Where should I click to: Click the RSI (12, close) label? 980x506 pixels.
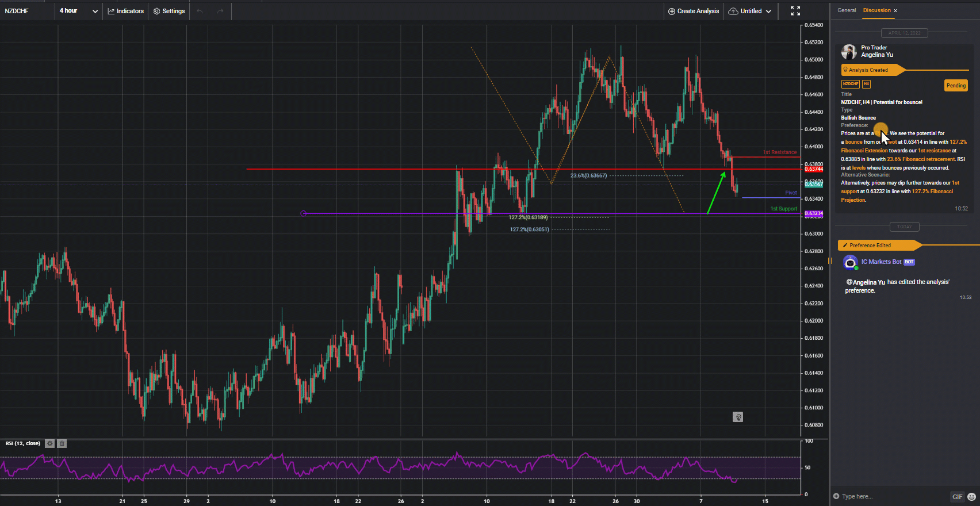click(x=23, y=443)
